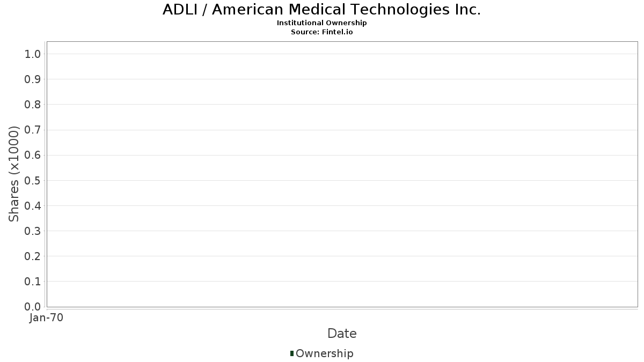644x362 pixels.
Task: Click the Date x-axis title
Action: tap(342, 334)
